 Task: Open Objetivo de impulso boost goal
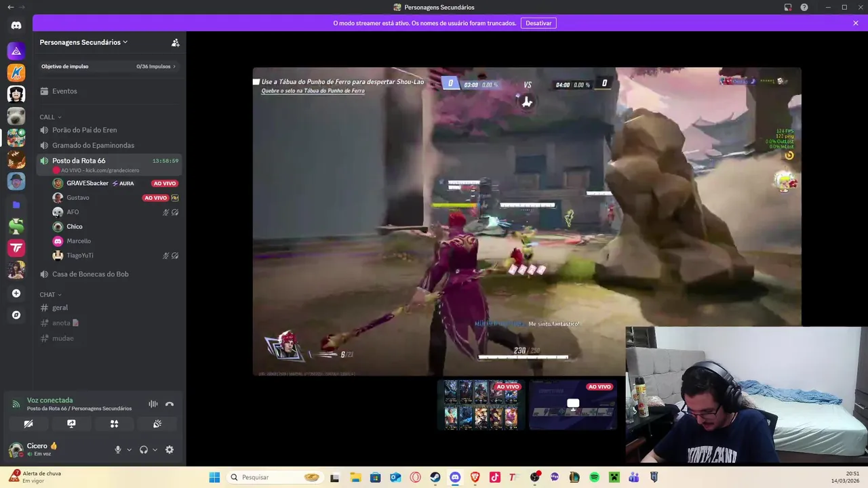pos(109,66)
